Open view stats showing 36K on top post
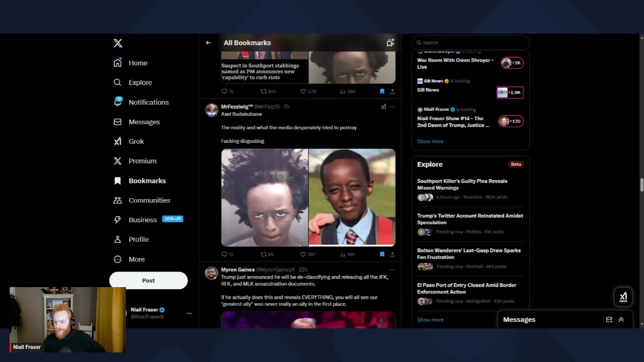644x362 pixels. pos(343,92)
